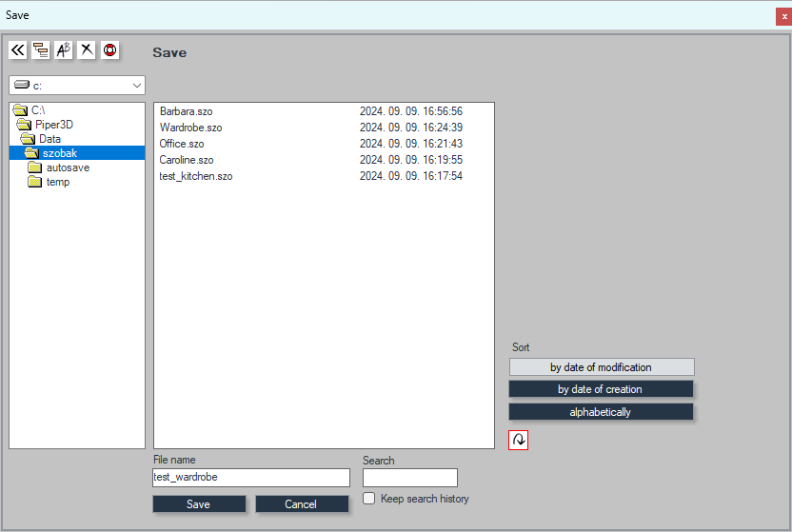792x532 pixels.
Task: Enable Keep search history checkbox
Action: point(369,498)
